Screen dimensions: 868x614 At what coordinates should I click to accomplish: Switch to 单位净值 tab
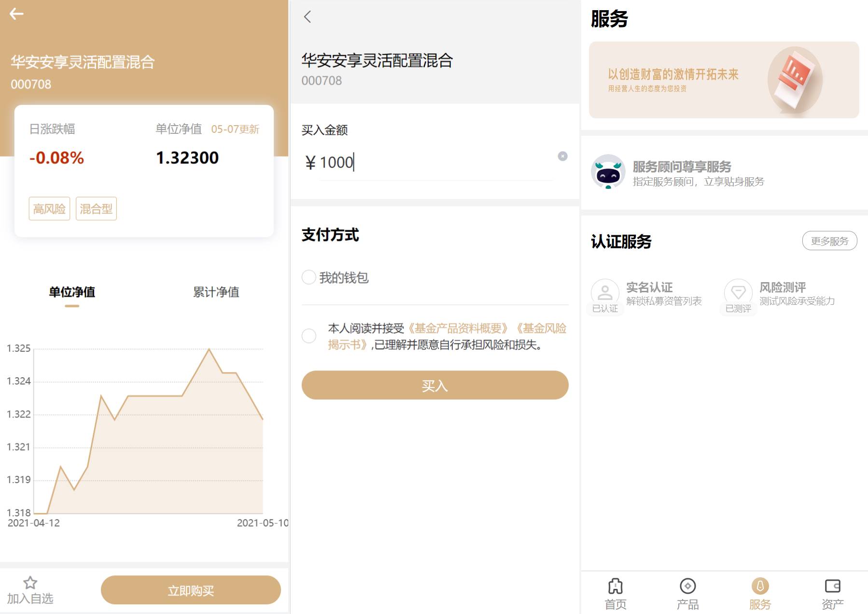point(72,292)
